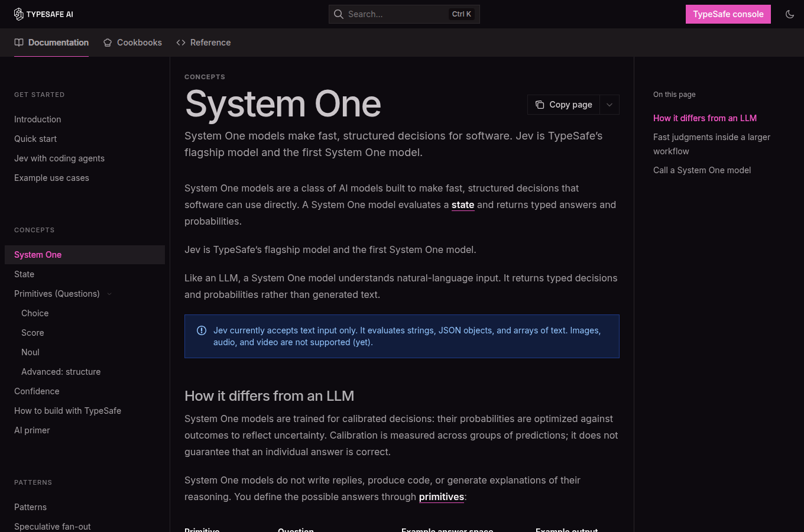Click the search magnifier icon
Screen dimensions: 804x532
pyautogui.click(x=339, y=14)
